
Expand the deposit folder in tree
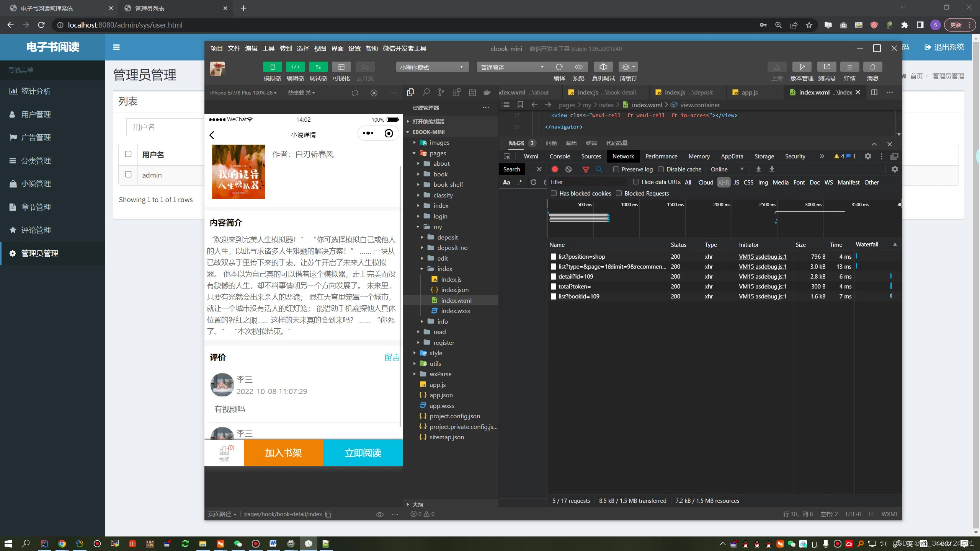pyautogui.click(x=447, y=237)
